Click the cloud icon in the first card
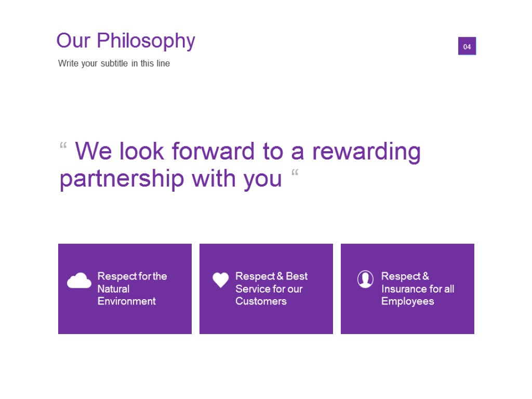Viewport: 532px width, 399px height. tap(79, 281)
